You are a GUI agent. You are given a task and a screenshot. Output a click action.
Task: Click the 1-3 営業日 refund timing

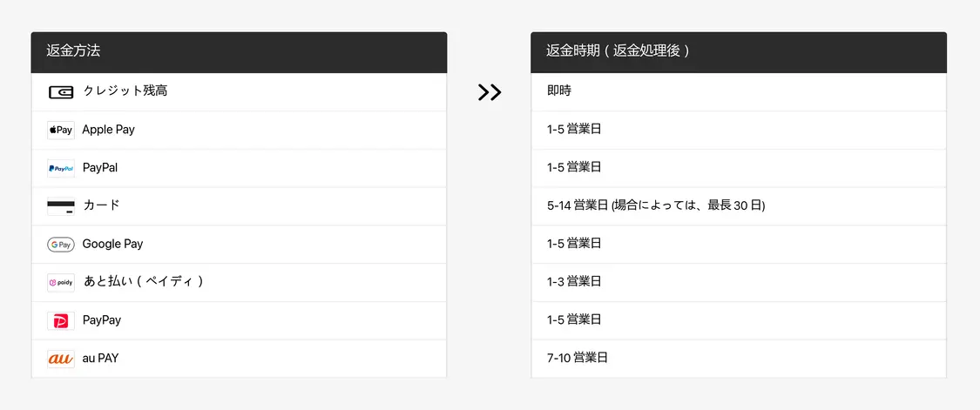(574, 282)
